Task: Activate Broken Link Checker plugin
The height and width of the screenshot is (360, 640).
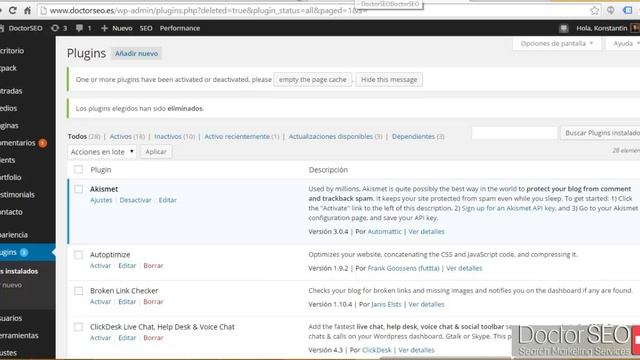Action: (x=100, y=302)
